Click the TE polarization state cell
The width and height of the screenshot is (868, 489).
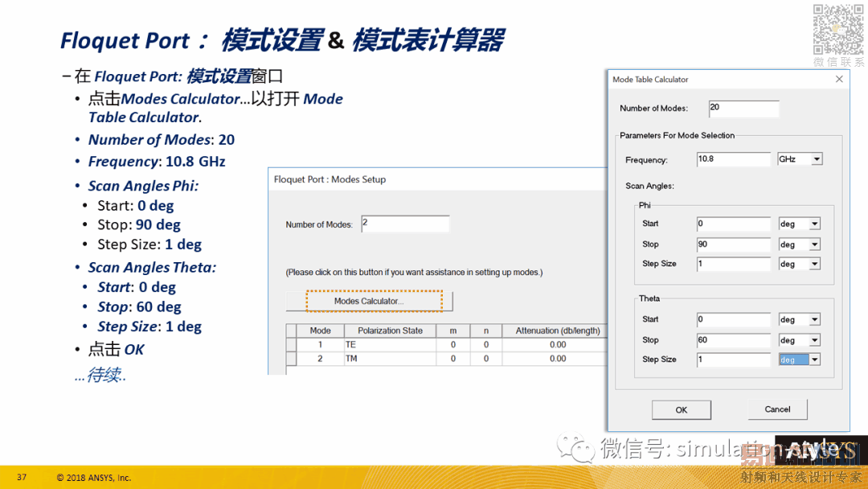pos(390,344)
